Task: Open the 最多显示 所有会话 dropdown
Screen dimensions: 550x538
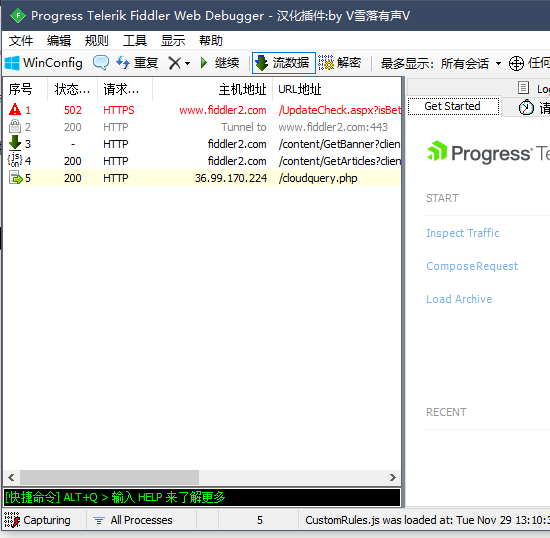Action: 441,64
